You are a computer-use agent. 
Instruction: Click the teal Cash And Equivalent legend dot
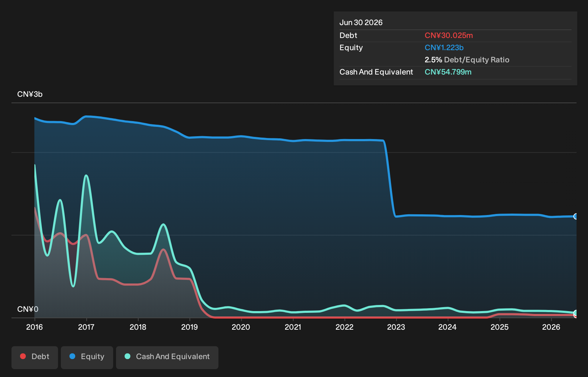click(x=127, y=356)
